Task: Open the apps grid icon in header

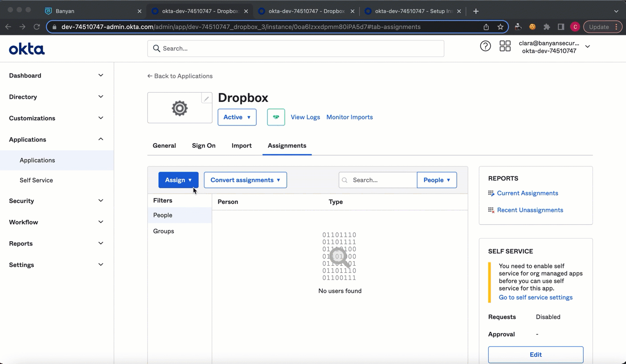Action: pos(505,46)
